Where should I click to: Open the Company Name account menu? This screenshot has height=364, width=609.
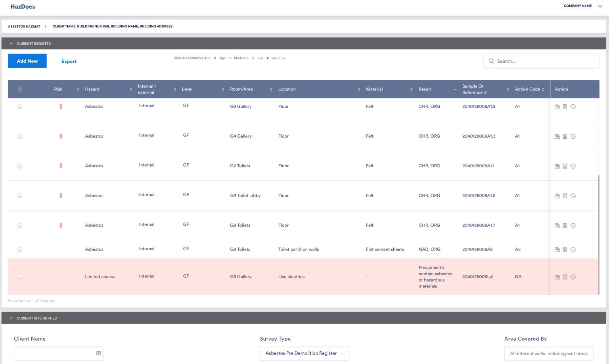(x=582, y=6)
